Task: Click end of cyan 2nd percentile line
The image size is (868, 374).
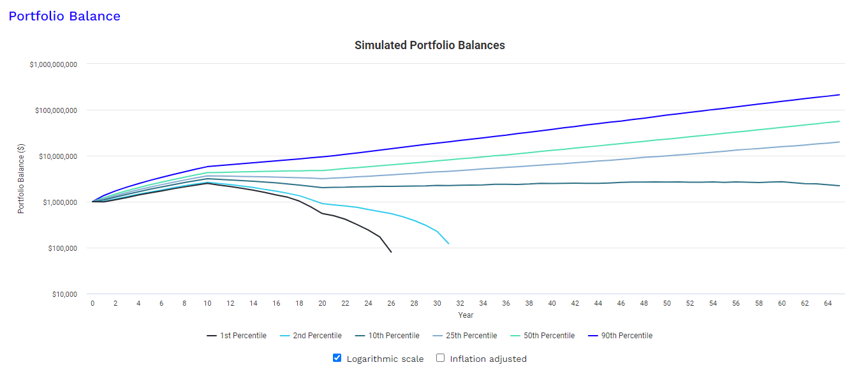Action: [x=448, y=243]
